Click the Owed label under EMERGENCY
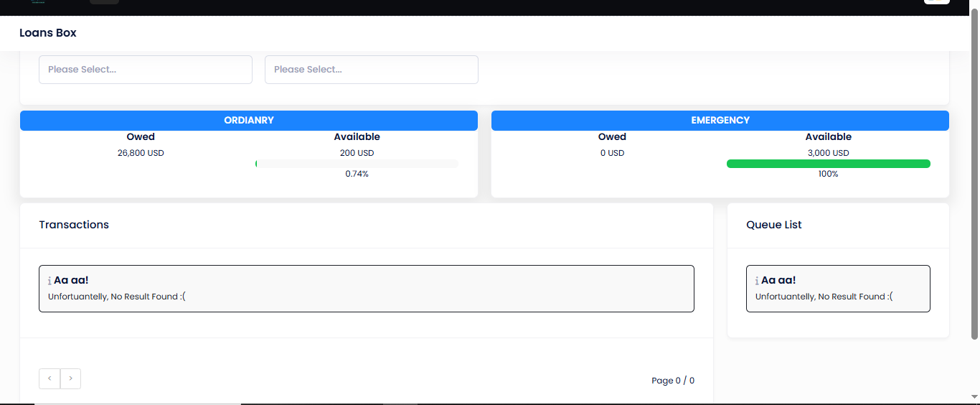Image resolution: width=980 pixels, height=405 pixels. click(x=613, y=136)
